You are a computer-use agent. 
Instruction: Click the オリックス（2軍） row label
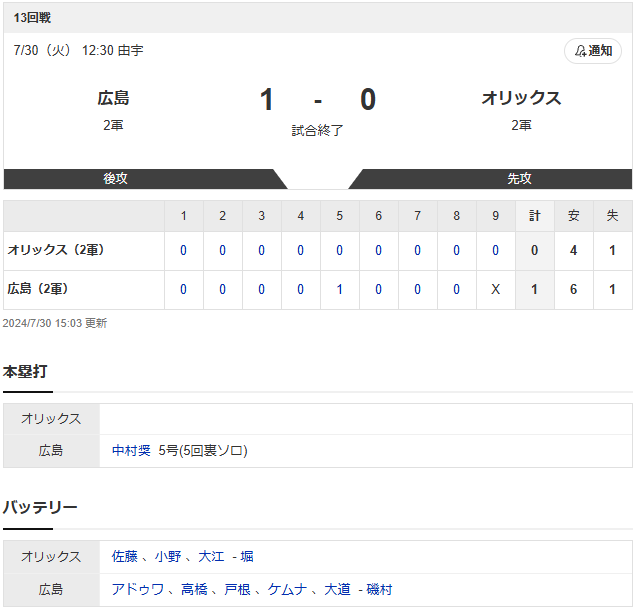pos(56,250)
